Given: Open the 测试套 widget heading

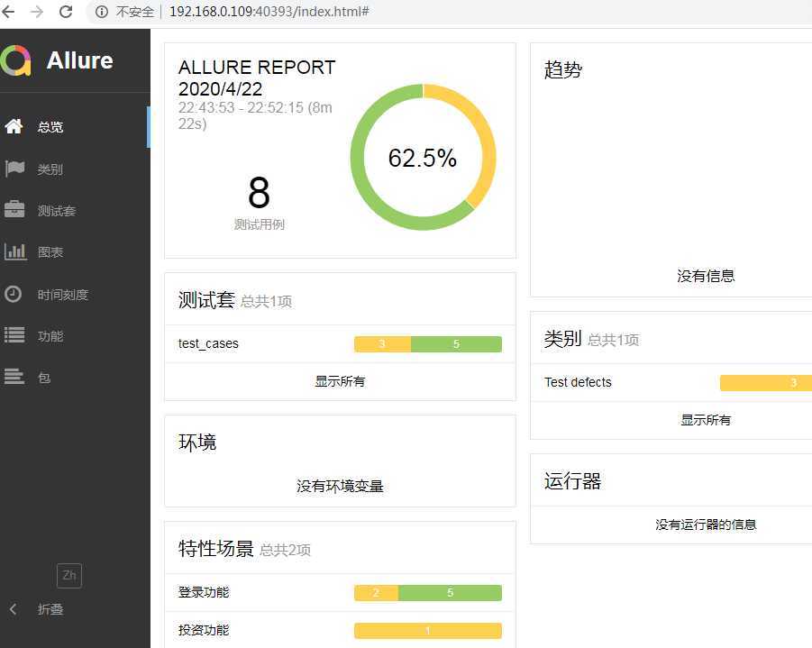Looking at the screenshot, I should (206, 300).
